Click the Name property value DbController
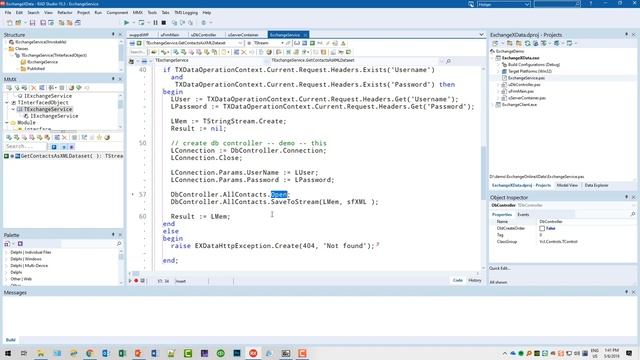 551,222
